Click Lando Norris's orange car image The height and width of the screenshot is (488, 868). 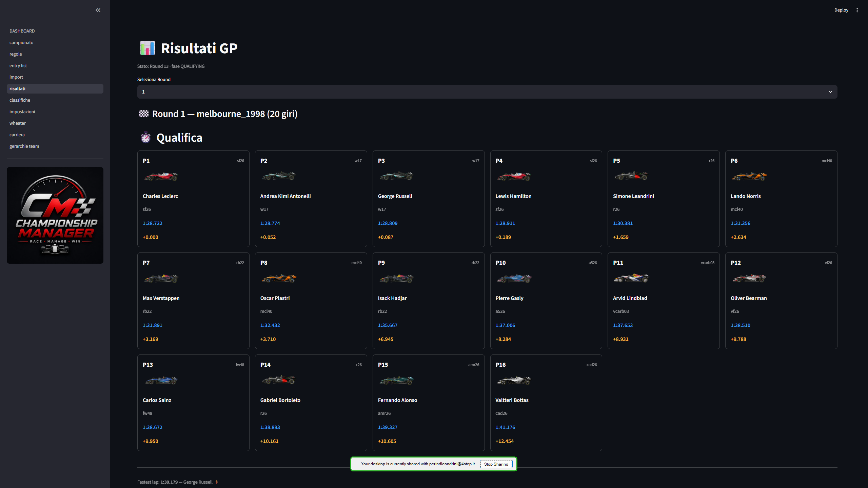click(749, 176)
